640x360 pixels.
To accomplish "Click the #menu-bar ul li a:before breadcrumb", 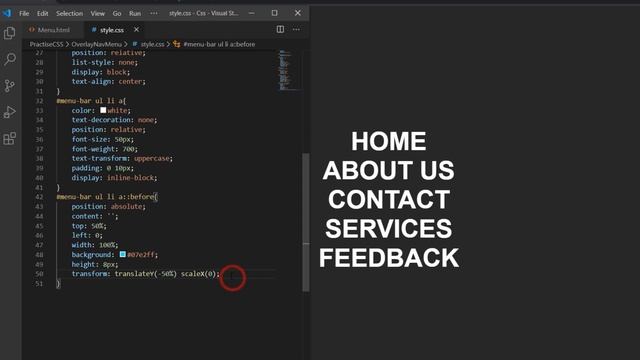I will 219,44.
